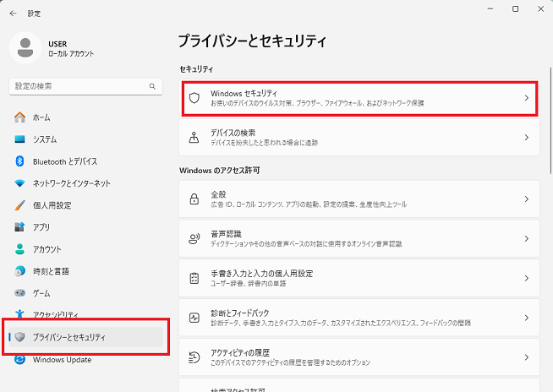Click the デバイスの検索 location person icon
The image size is (553, 392).
click(x=194, y=137)
